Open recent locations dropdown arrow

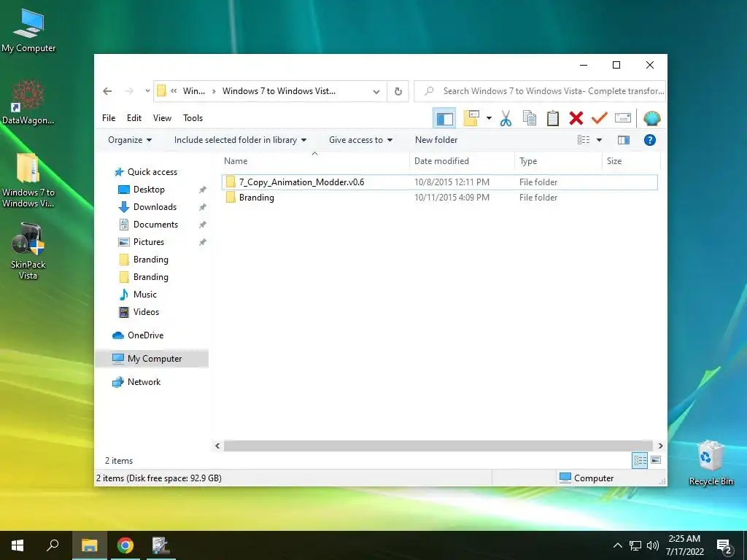pyautogui.click(x=147, y=91)
